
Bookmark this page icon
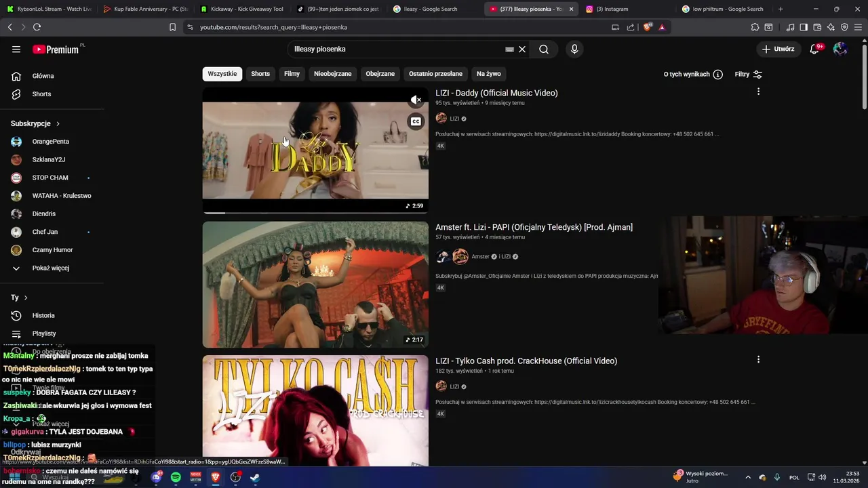click(x=172, y=27)
